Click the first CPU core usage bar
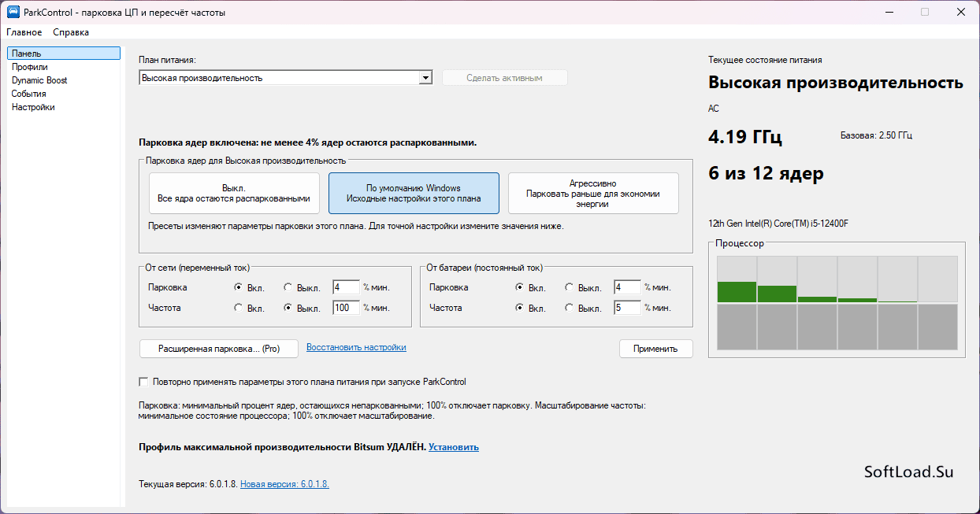 point(737,292)
